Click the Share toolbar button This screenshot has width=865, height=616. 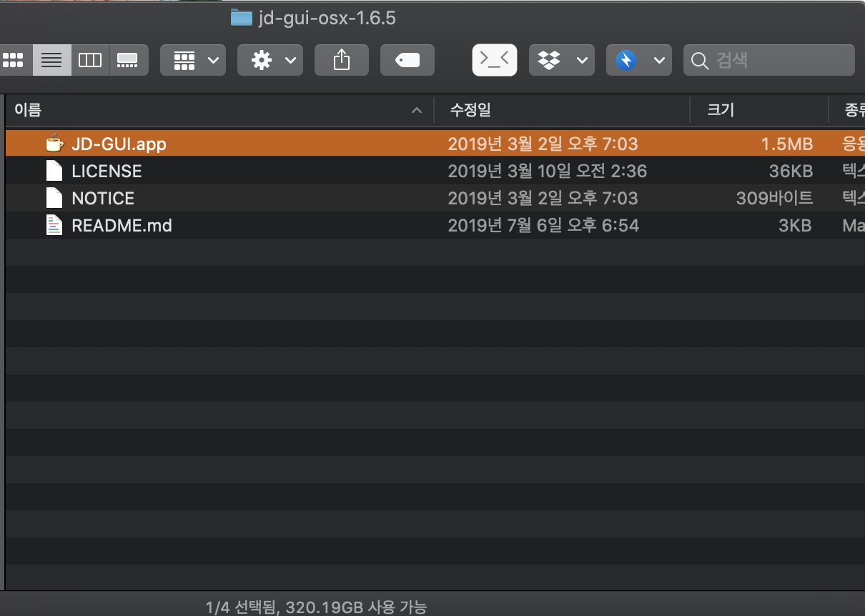tap(342, 60)
